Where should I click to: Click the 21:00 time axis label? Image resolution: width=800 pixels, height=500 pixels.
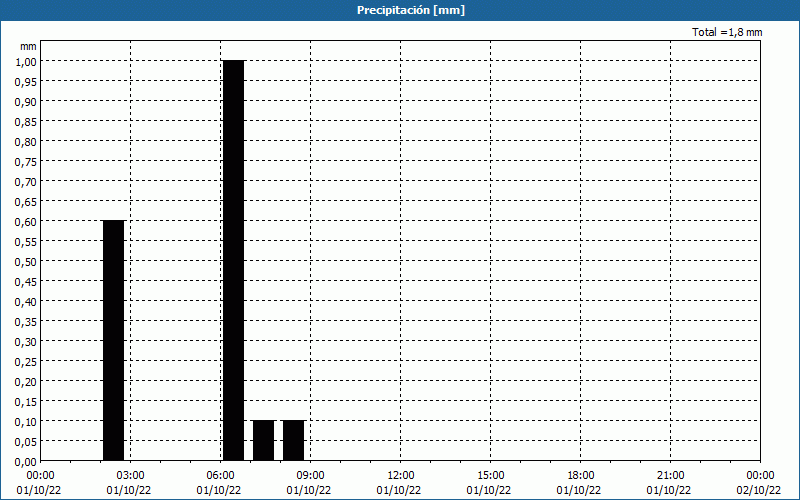(670, 476)
